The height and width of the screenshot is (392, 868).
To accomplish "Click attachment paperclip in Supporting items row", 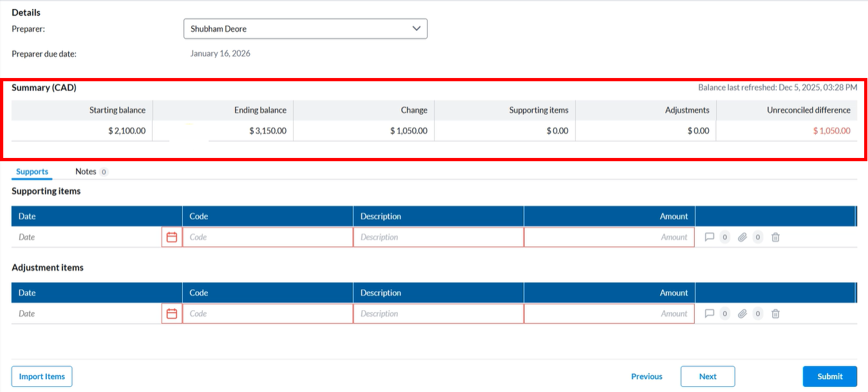I will point(742,237).
